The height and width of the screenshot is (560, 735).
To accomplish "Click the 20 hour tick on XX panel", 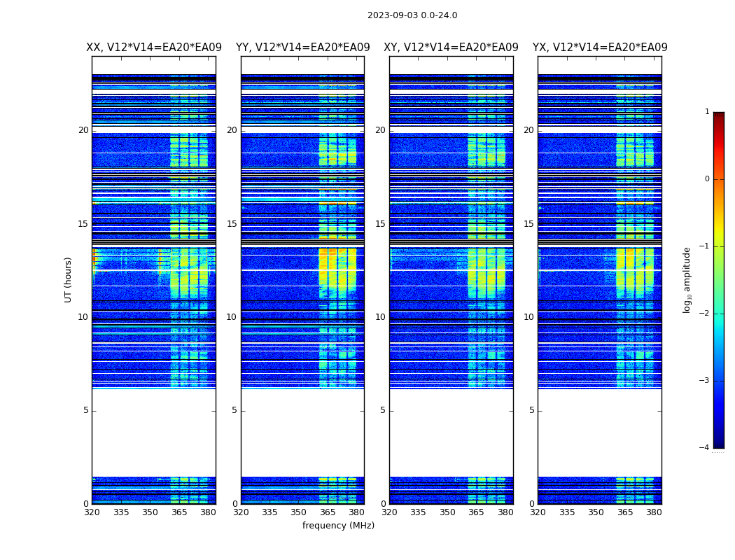I will pyautogui.click(x=83, y=130).
